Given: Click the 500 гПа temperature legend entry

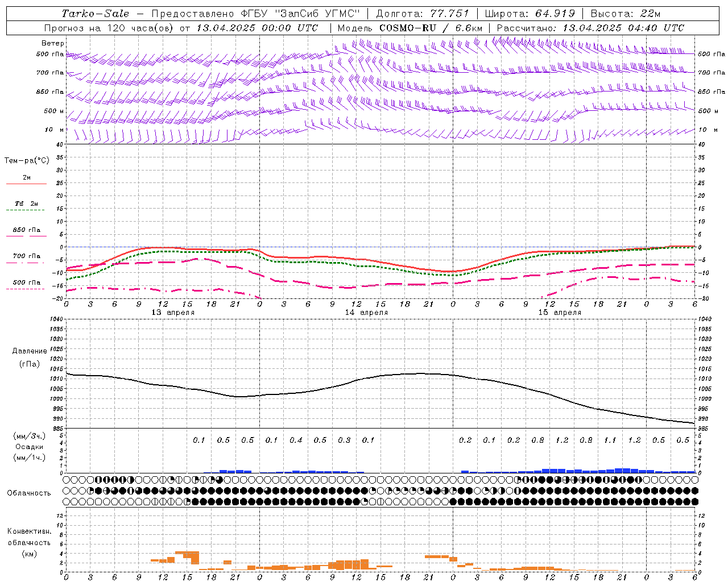Looking at the screenshot, I should tap(27, 282).
